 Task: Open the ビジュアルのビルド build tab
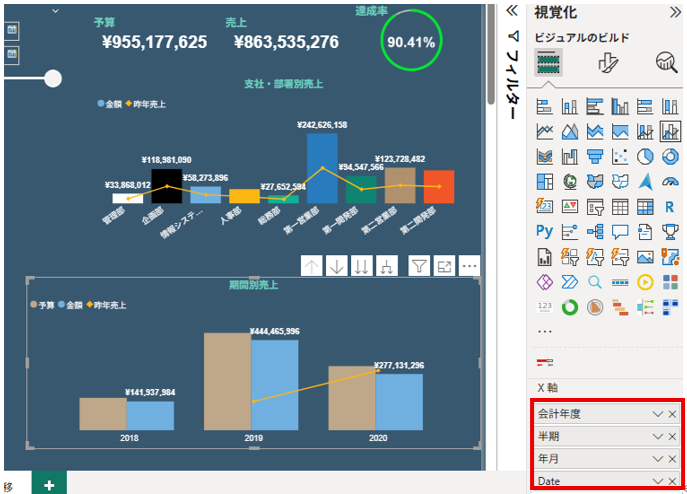[x=548, y=63]
